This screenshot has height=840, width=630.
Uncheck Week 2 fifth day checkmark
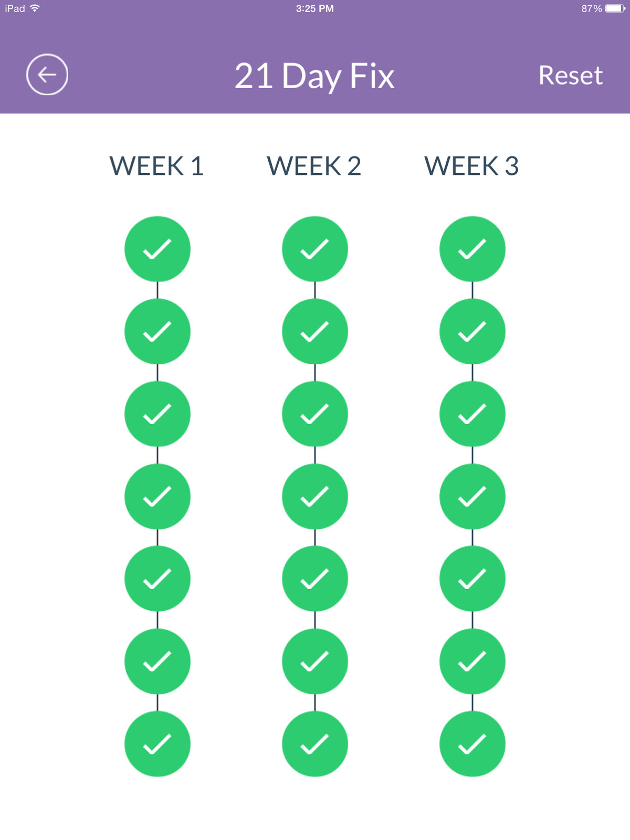(x=315, y=579)
